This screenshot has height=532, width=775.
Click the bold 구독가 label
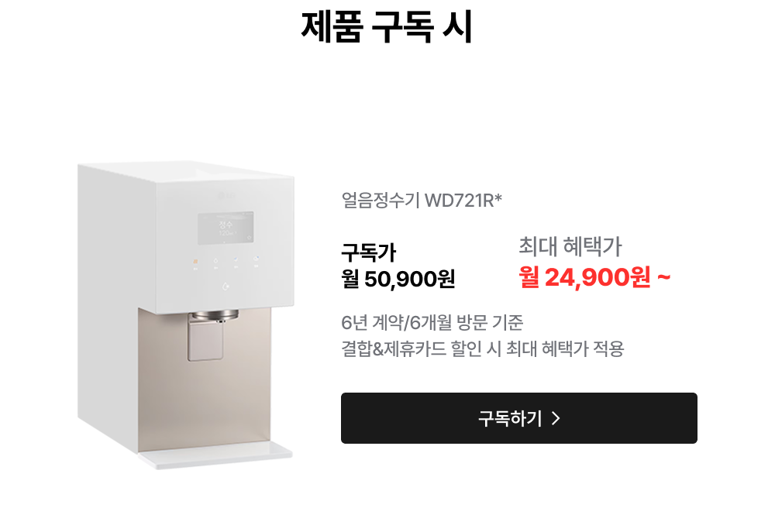pyautogui.click(x=369, y=253)
